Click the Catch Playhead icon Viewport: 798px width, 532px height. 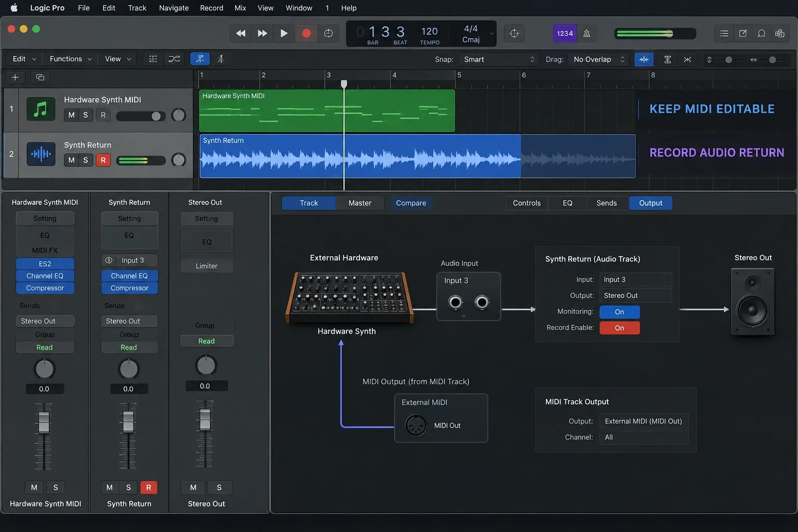[x=220, y=59]
